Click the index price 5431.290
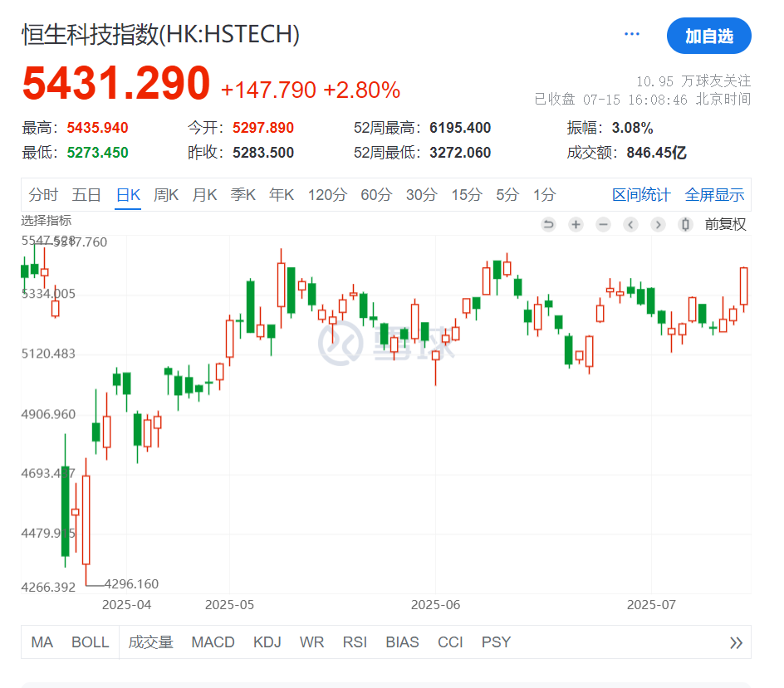Image resolution: width=784 pixels, height=688 pixels. coord(116,83)
